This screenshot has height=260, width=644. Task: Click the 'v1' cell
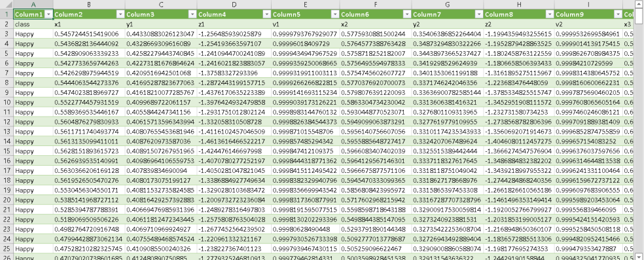click(305, 24)
